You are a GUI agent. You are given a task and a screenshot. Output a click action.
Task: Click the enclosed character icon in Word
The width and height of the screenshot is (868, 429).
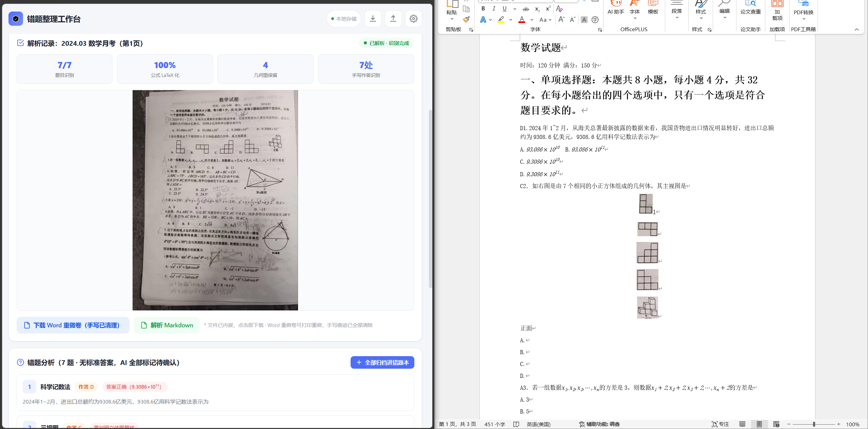(x=595, y=20)
